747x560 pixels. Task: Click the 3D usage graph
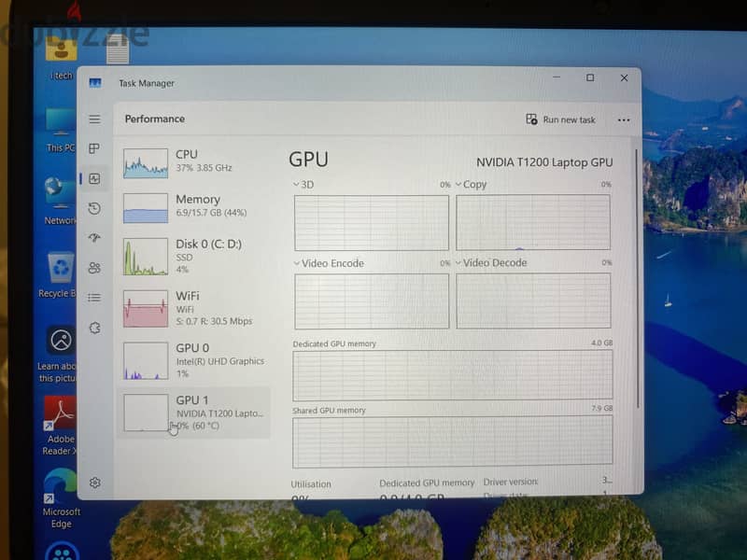tap(372, 222)
